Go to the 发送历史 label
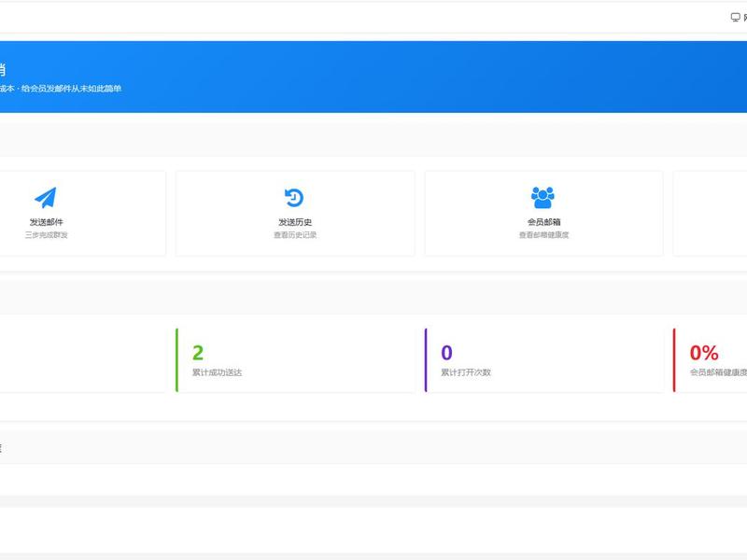This screenshot has width=747, height=560. tap(295, 222)
